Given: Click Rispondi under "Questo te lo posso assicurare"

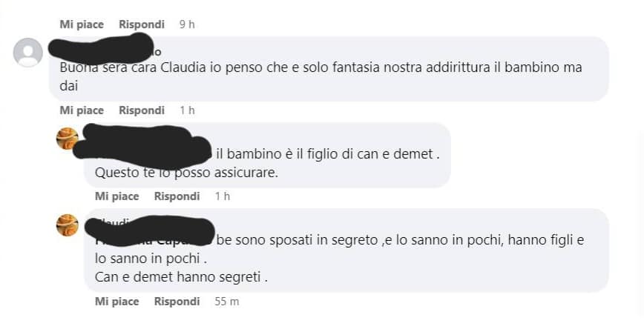Looking at the screenshot, I should (177, 196).
